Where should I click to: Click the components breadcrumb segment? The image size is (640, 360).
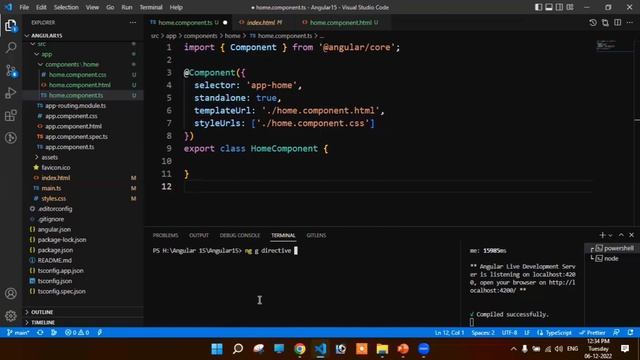(200, 36)
